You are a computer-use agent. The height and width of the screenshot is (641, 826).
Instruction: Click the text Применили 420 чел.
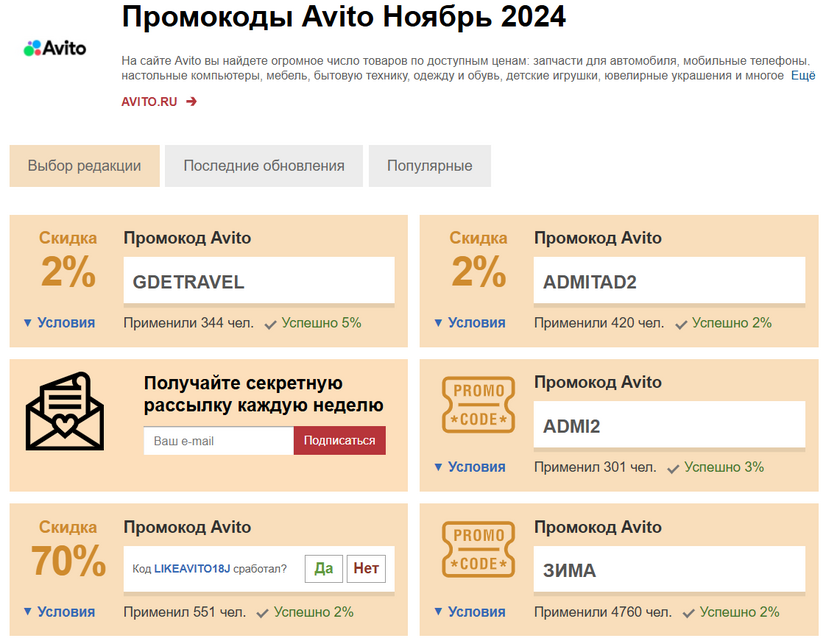click(x=599, y=323)
